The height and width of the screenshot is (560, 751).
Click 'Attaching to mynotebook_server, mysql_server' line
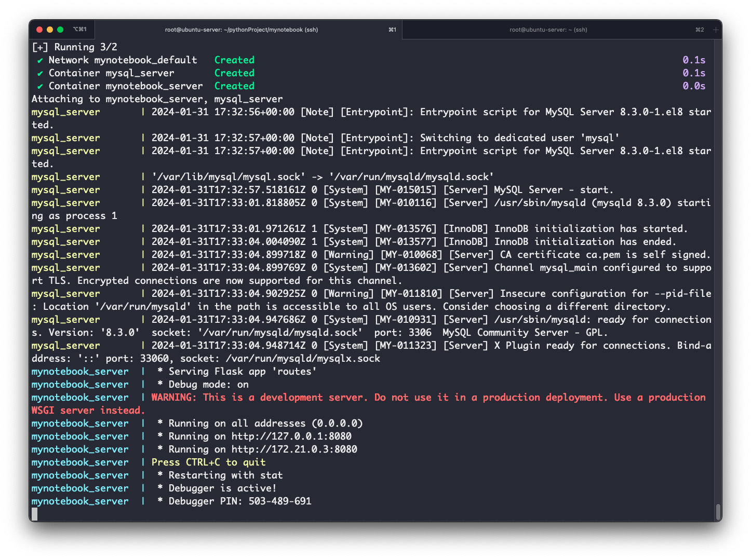tap(157, 99)
